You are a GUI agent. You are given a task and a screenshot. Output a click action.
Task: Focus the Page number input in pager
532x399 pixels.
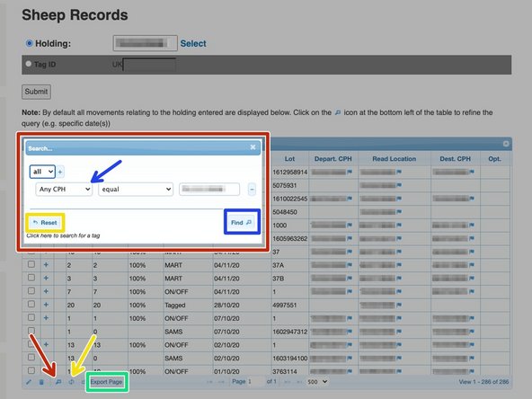[x=255, y=382]
